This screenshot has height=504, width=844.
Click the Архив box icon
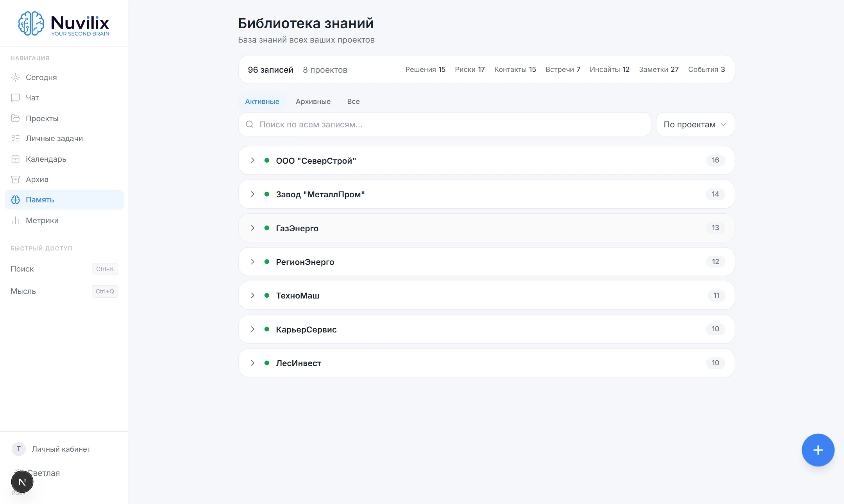(x=15, y=179)
